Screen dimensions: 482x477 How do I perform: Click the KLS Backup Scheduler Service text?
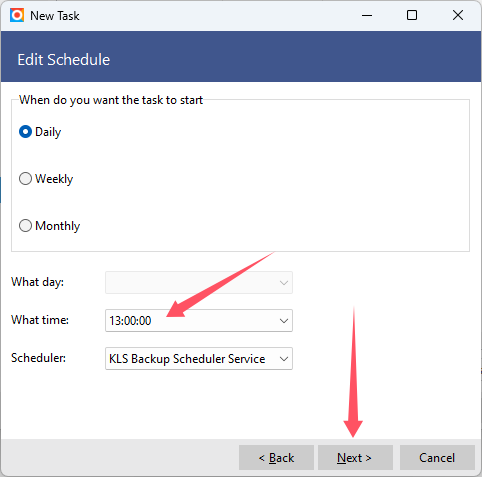(187, 359)
